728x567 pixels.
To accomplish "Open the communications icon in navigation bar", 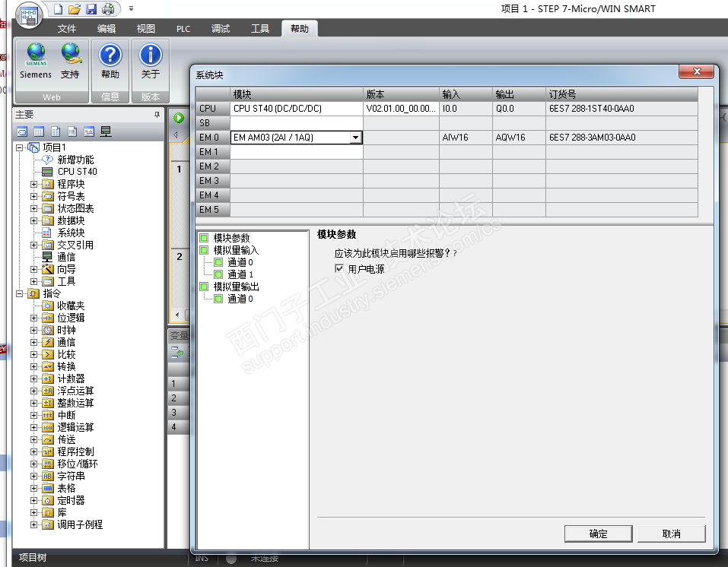I will [106, 131].
